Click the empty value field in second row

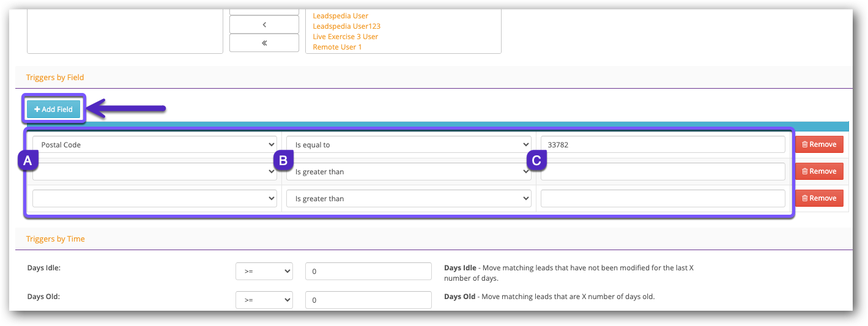[662, 172]
